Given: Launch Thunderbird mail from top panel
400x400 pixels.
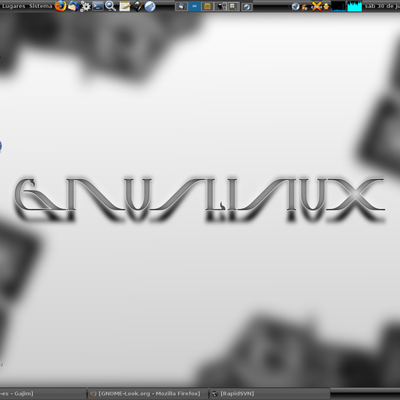Looking at the screenshot, I should point(73,6).
